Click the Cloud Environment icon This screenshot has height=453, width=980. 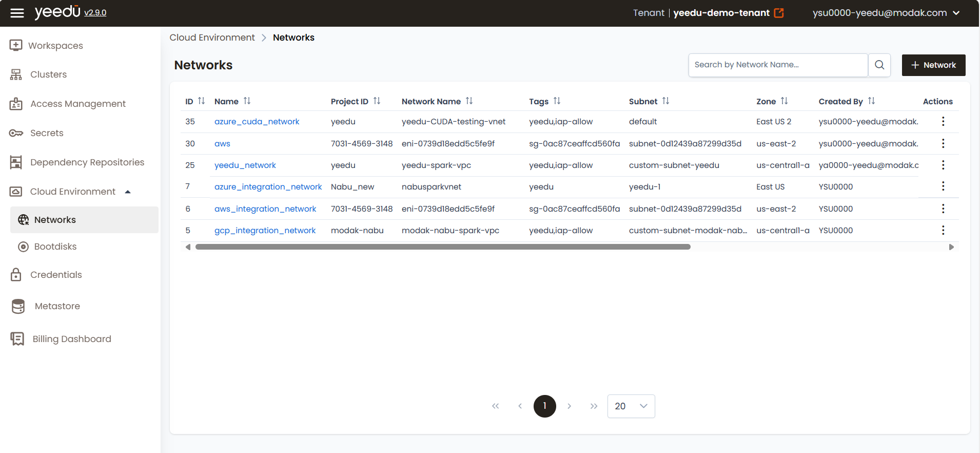(x=16, y=192)
